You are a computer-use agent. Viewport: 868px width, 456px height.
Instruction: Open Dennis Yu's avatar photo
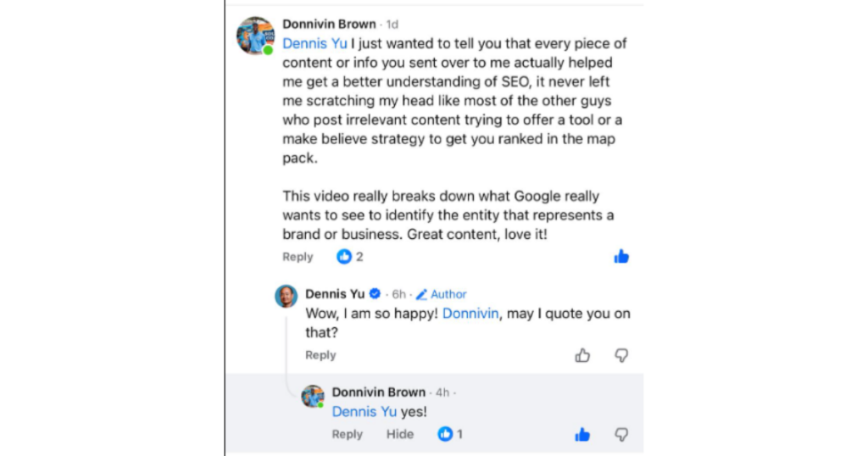click(287, 296)
